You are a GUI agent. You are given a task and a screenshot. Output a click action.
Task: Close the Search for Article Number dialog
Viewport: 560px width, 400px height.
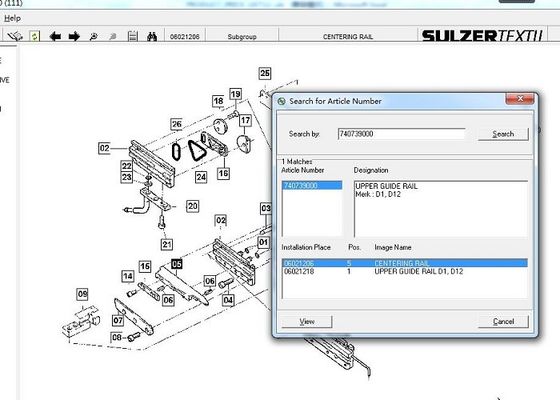520,99
